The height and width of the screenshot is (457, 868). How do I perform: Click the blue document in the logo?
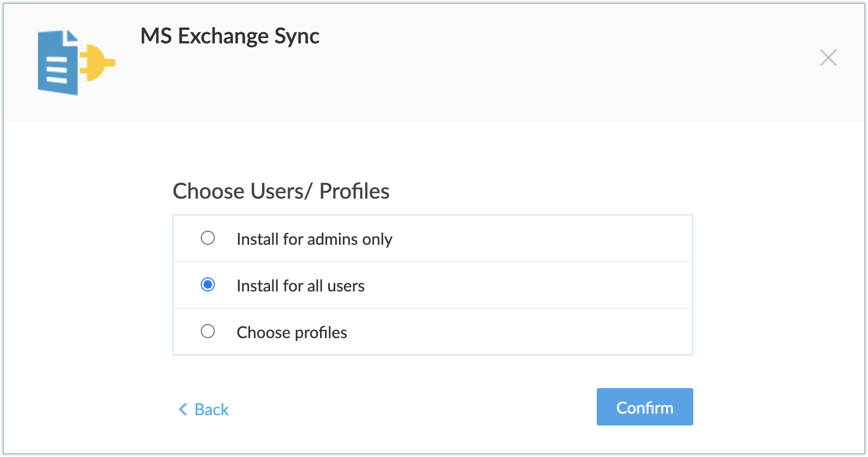click(57, 64)
